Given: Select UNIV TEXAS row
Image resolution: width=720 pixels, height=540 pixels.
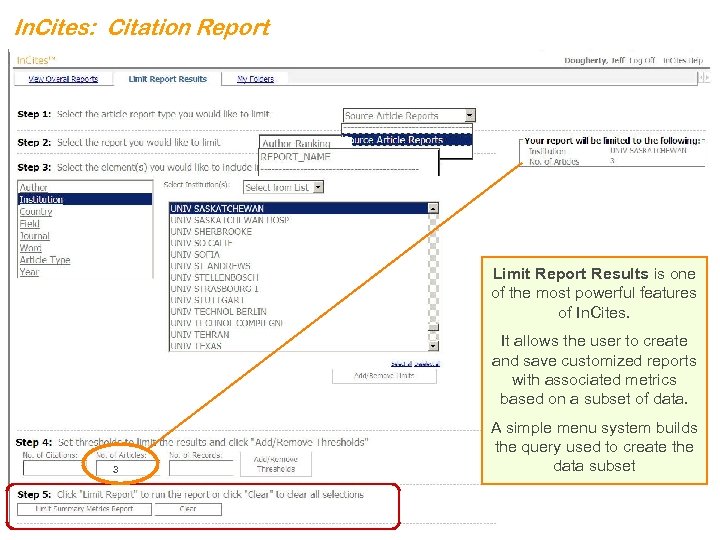Looking at the screenshot, I should point(298,345).
